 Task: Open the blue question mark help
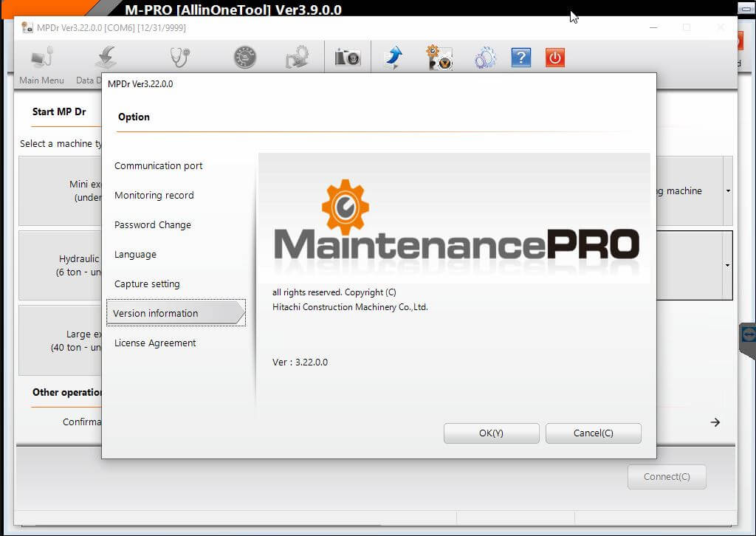(520, 57)
